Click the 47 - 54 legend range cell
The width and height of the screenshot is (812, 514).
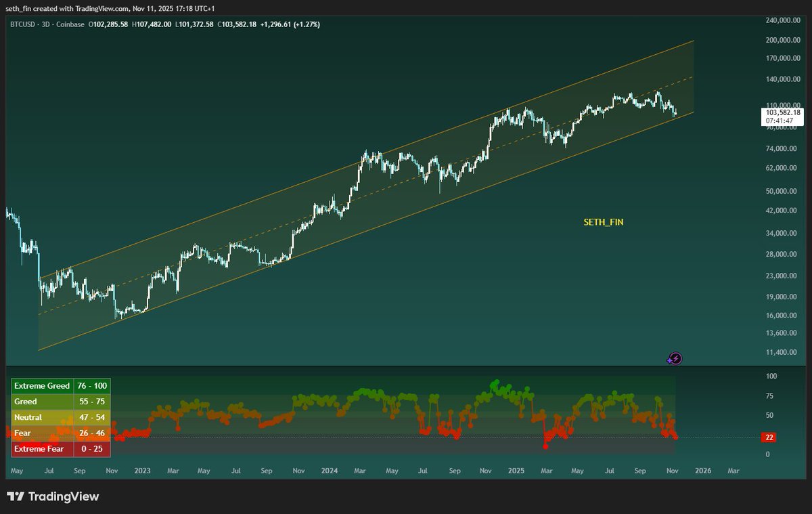coord(92,417)
